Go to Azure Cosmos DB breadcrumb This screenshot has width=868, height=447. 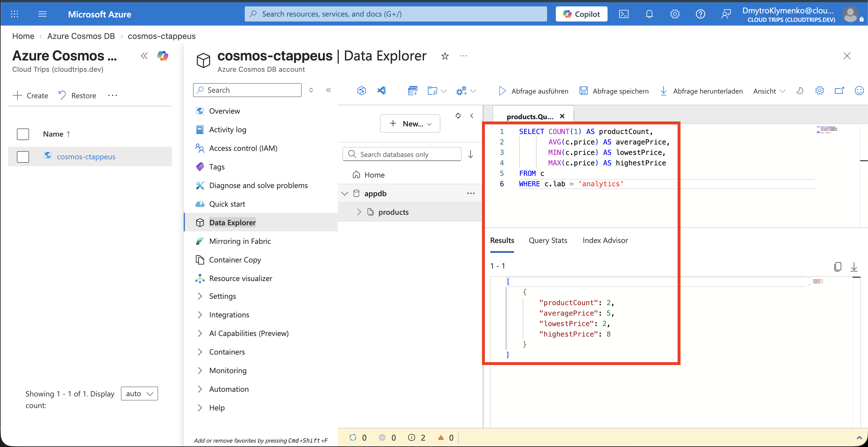81,36
